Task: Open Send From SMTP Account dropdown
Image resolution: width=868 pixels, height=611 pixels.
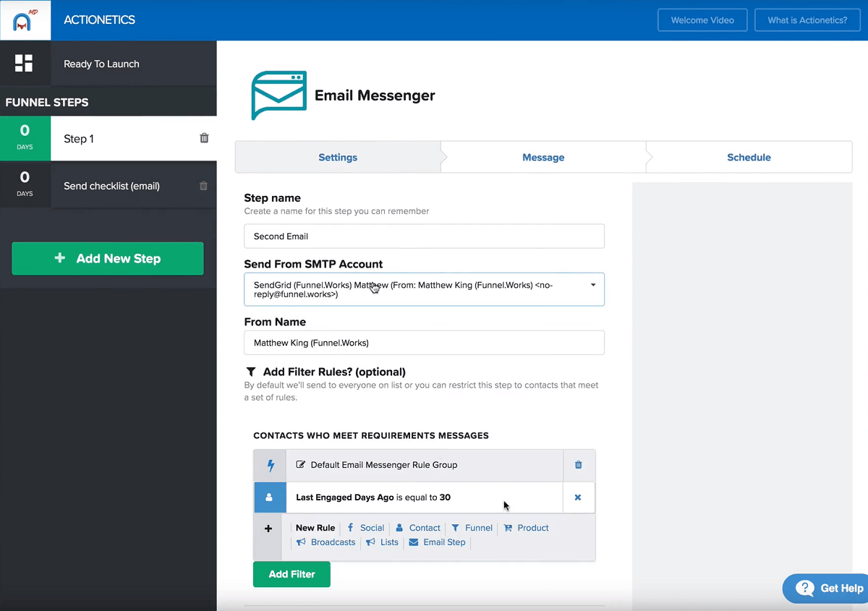Action: coord(425,289)
